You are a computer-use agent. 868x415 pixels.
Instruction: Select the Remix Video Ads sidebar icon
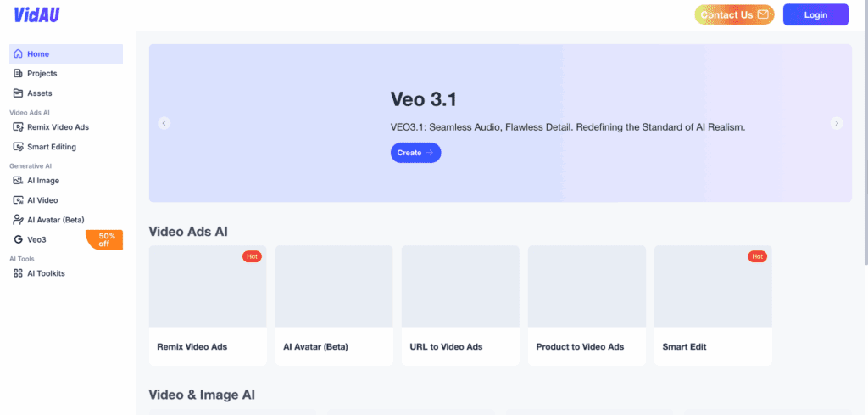pos(19,127)
